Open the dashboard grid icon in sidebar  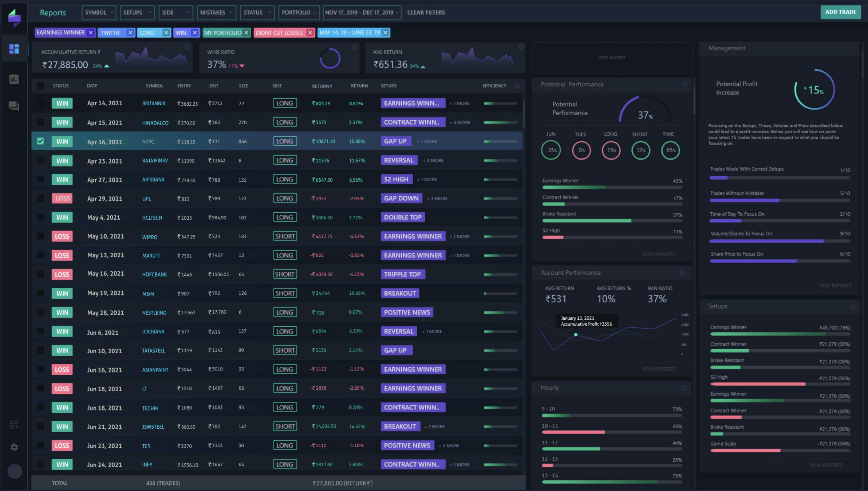click(14, 49)
